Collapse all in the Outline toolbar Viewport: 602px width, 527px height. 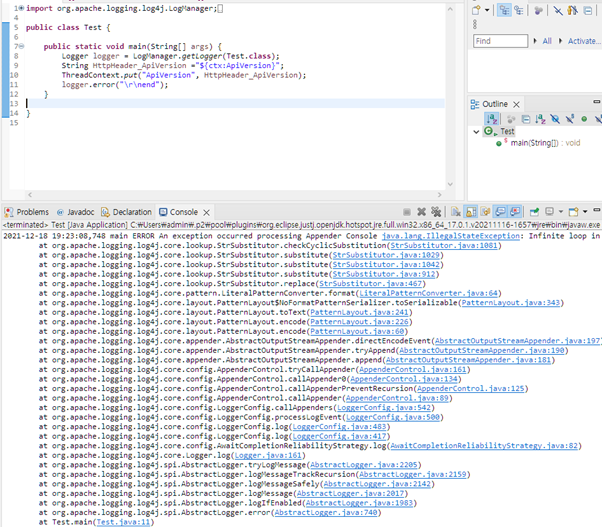pos(526,119)
